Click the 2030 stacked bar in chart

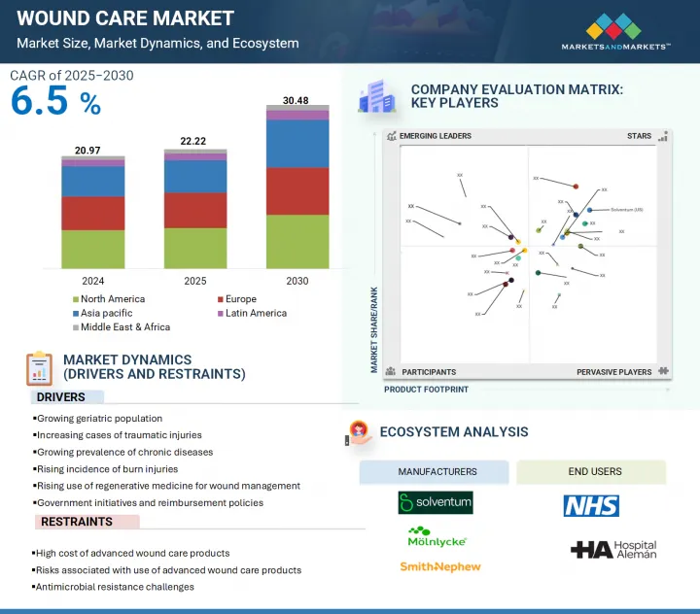pos(297,187)
